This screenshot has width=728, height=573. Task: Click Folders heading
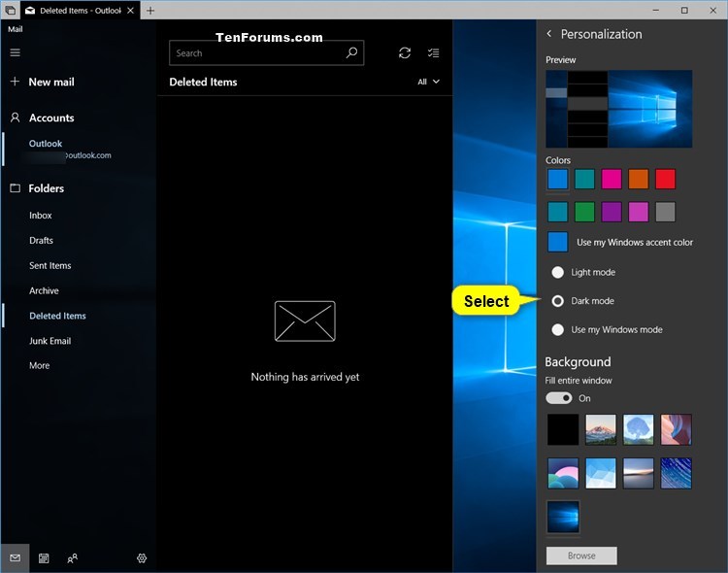pos(46,188)
